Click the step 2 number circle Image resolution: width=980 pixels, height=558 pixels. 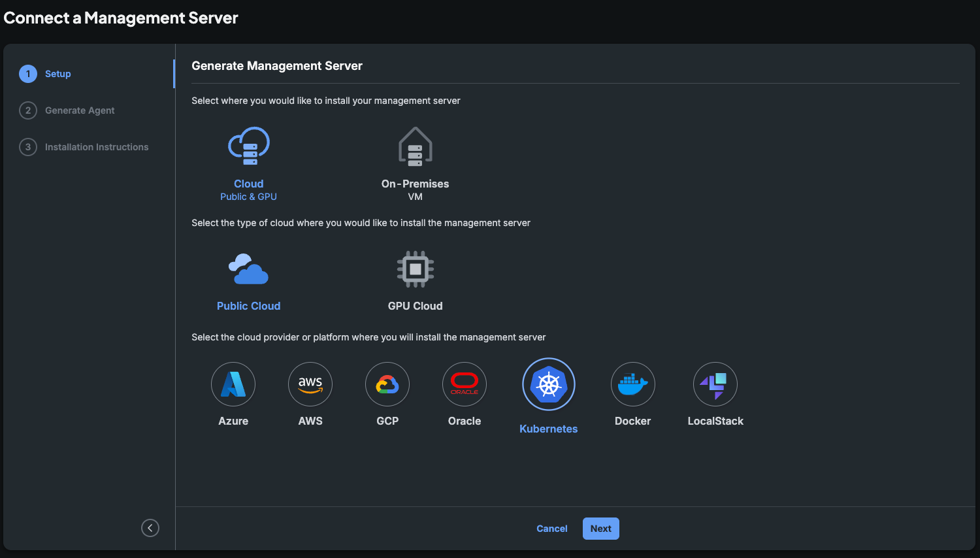click(28, 110)
